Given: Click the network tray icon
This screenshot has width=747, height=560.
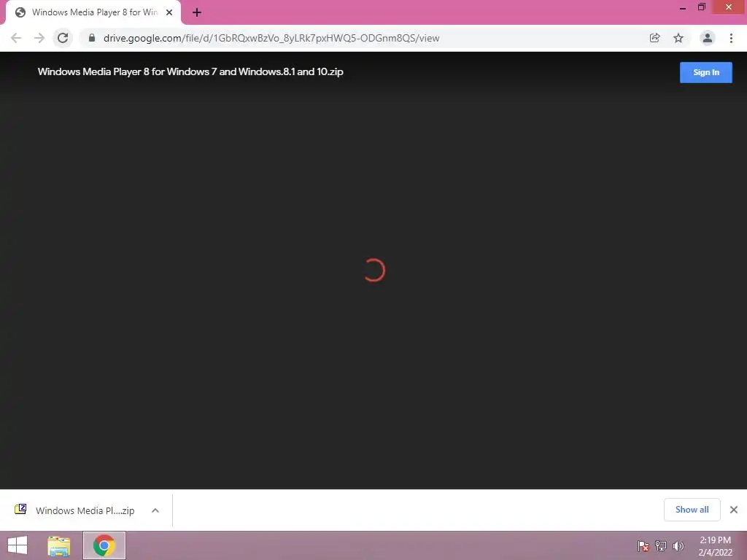Looking at the screenshot, I should (x=661, y=545).
